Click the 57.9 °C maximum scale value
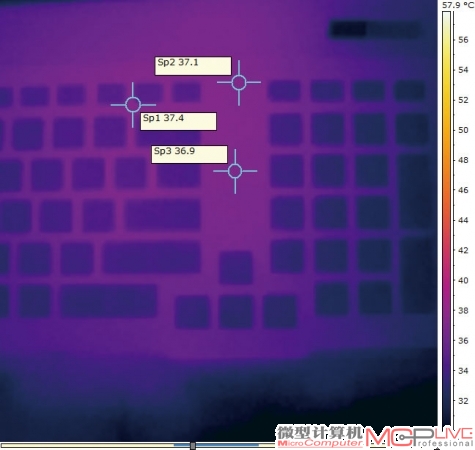Image resolution: width=475 pixels, height=450 pixels. click(x=458, y=5)
